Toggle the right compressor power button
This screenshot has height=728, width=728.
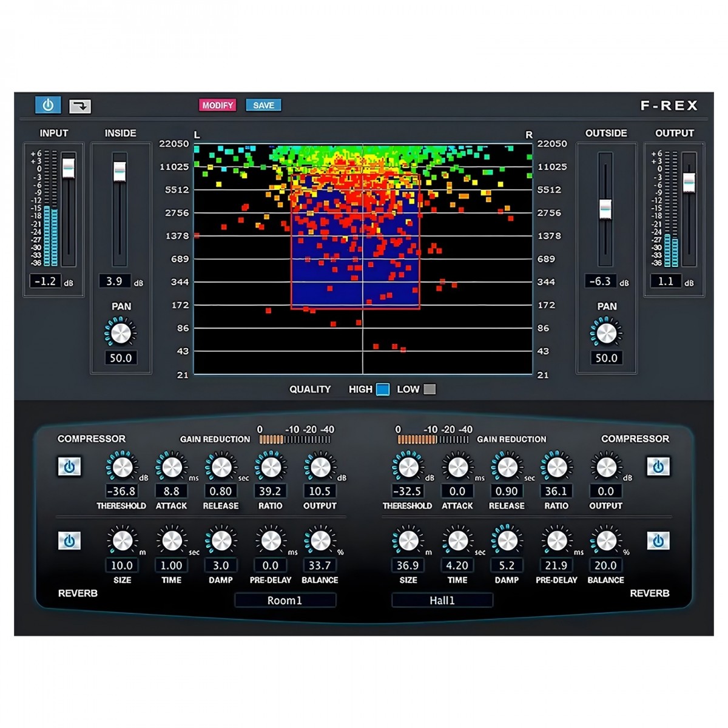point(658,467)
